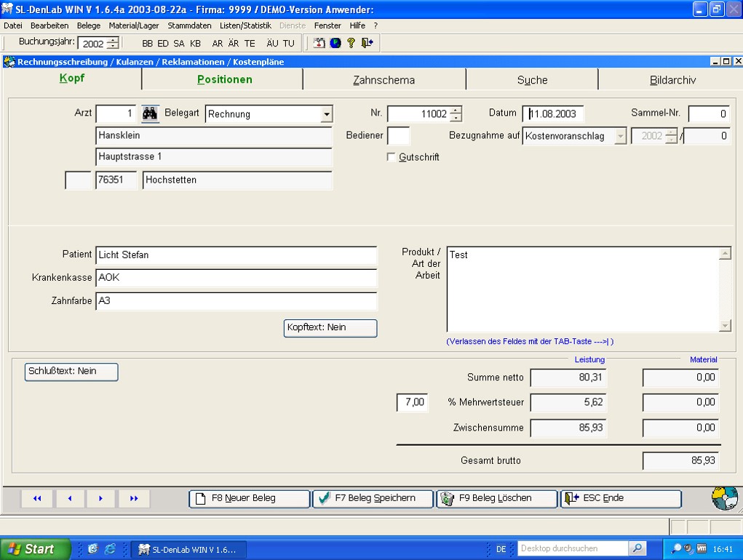Click the ED toolbar shortcut
The image size is (743, 560).
click(x=163, y=44)
